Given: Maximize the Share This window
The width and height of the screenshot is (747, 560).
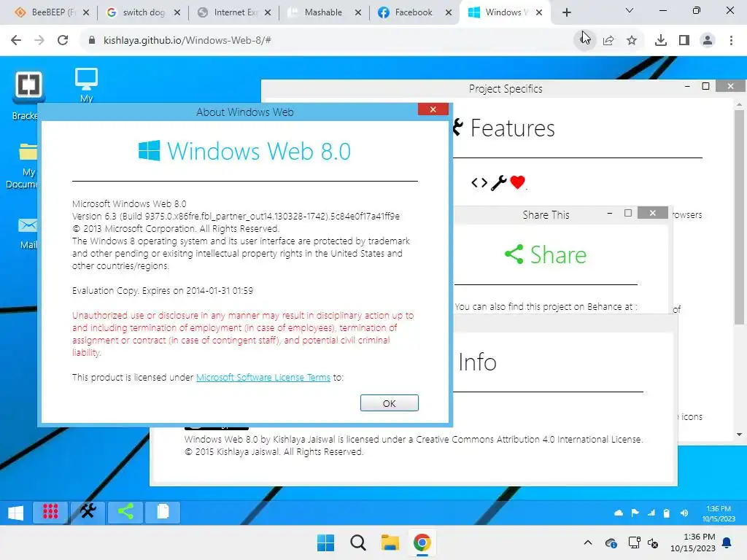Looking at the screenshot, I should click(x=628, y=214).
